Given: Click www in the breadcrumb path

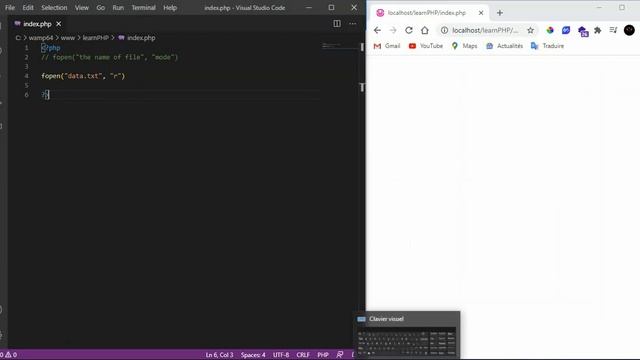Looking at the screenshot, I should pyautogui.click(x=68, y=38).
